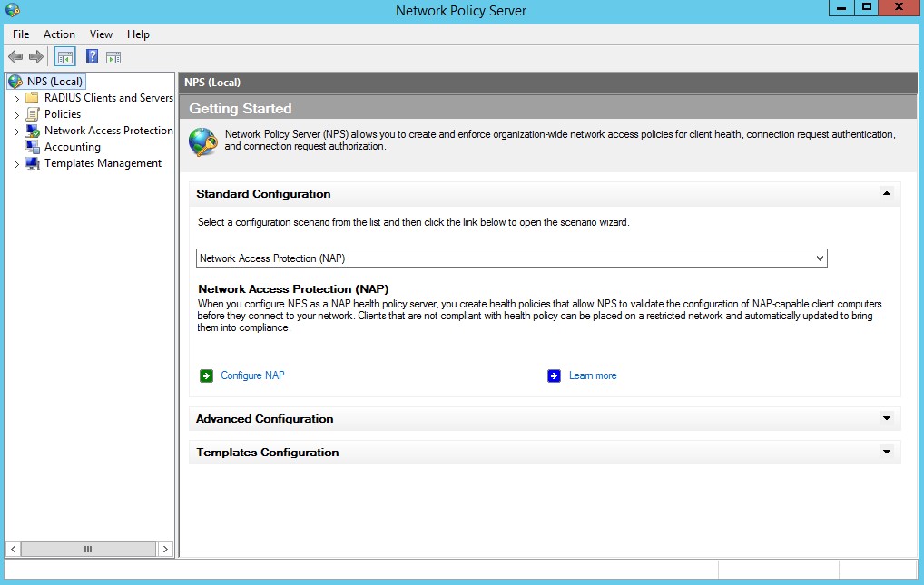
Task: Click the NPS globe icon in title bar
Action: pos(13,10)
